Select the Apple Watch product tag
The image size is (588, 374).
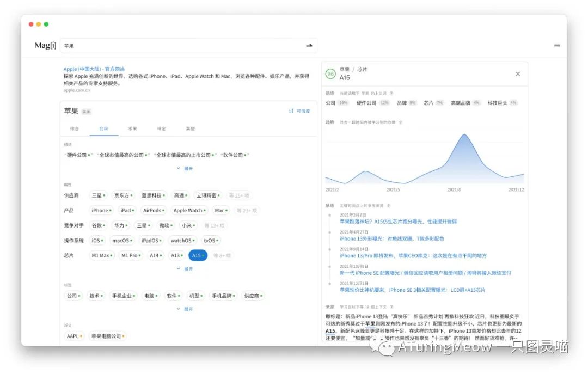[189, 211]
